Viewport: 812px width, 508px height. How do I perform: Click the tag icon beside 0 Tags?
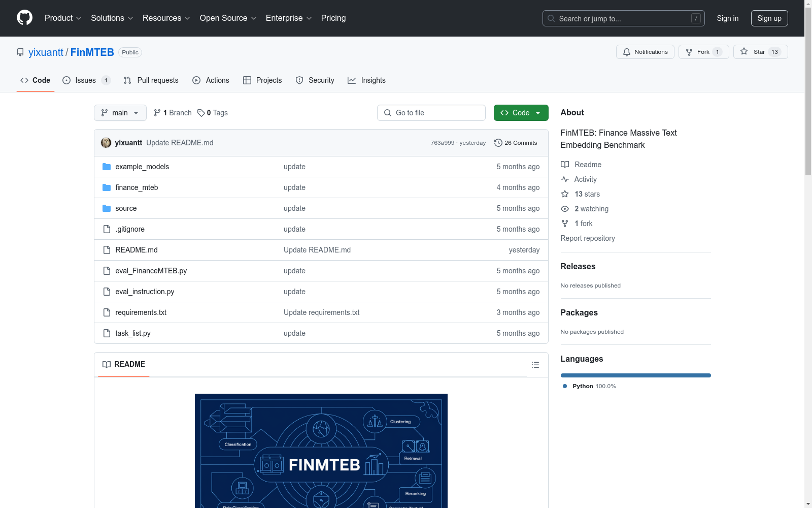coord(201,113)
